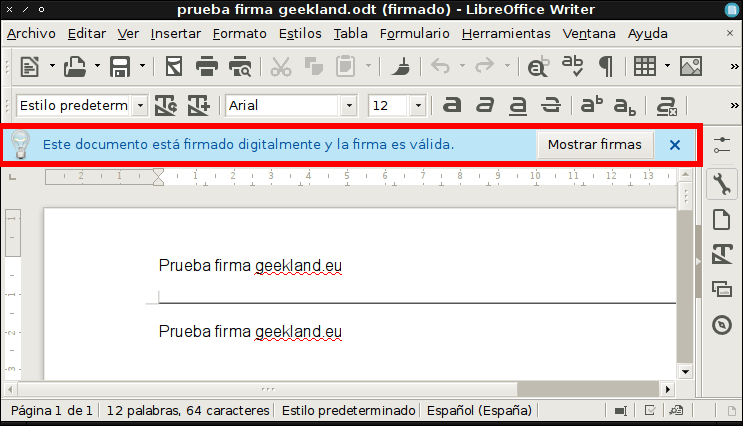Toggle bold formatting
This screenshot has height=426, width=743.
452,105
